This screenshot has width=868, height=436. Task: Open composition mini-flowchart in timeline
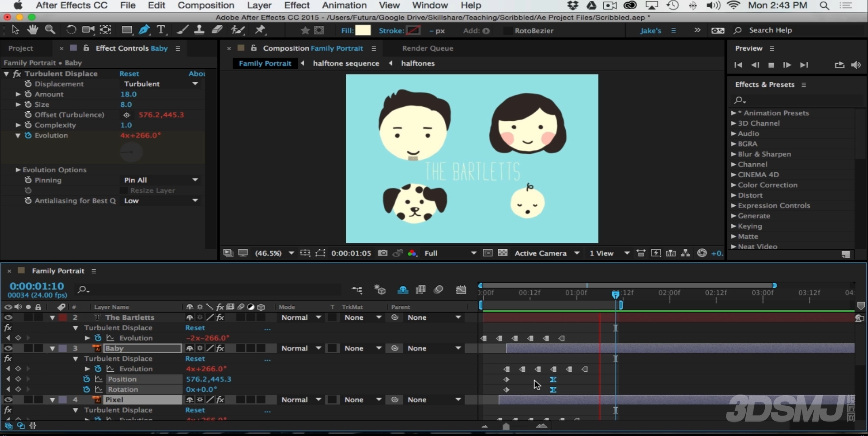[357, 290]
